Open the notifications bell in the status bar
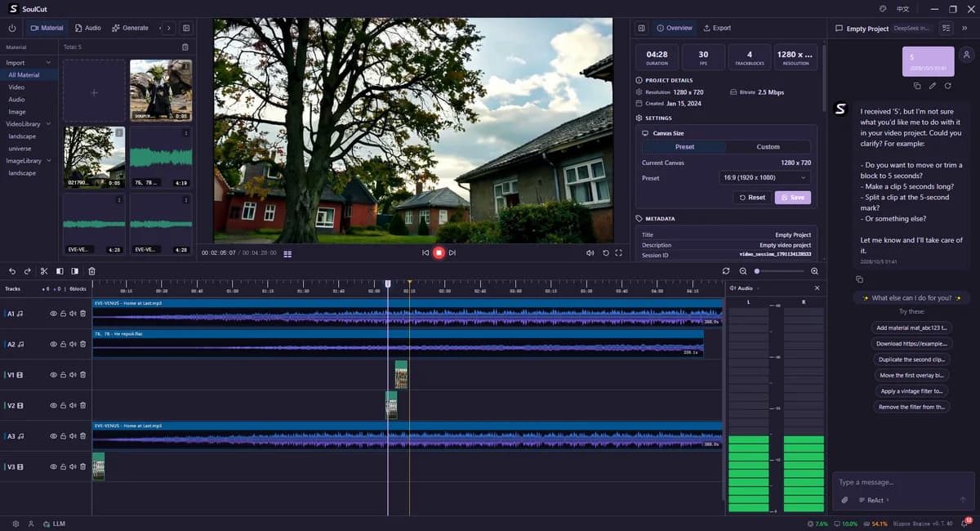 click(964, 524)
